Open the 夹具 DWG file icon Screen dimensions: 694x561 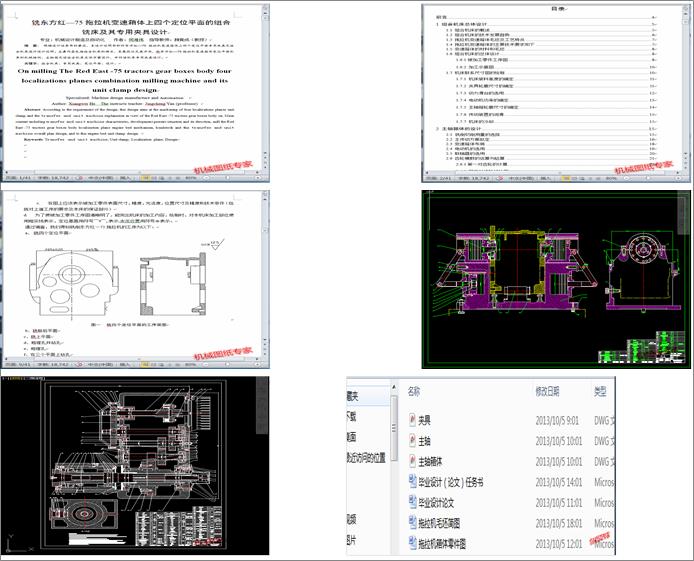(412, 420)
